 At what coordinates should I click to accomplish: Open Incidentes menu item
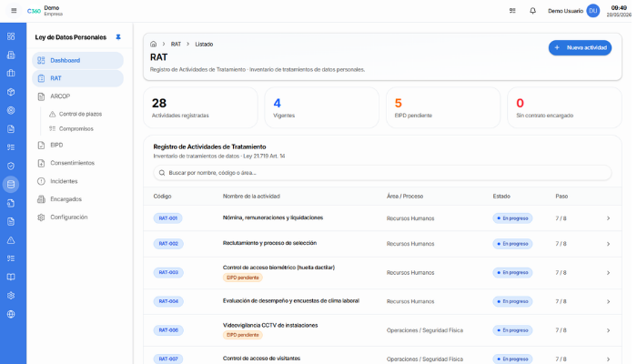coord(77,181)
